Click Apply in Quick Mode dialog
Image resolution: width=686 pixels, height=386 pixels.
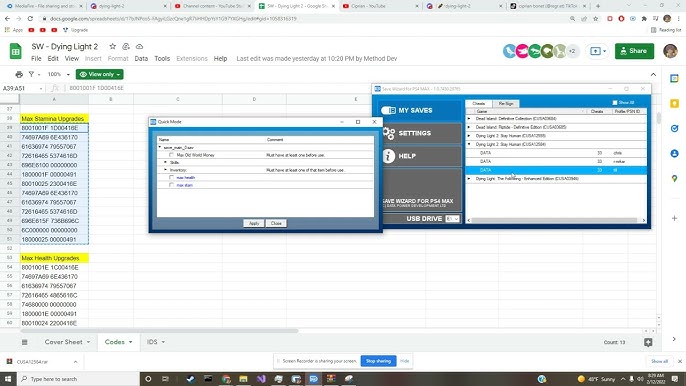point(254,223)
